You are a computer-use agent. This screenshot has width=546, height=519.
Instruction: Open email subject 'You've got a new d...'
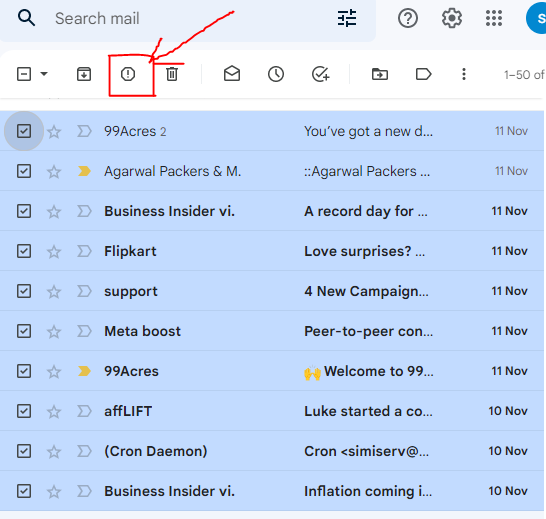(368, 131)
